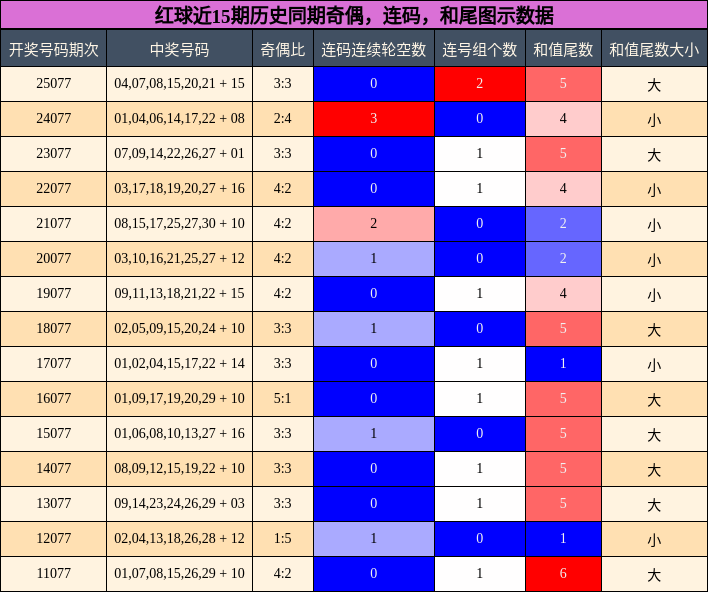Click the 大 cell in row 18077

click(x=654, y=329)
